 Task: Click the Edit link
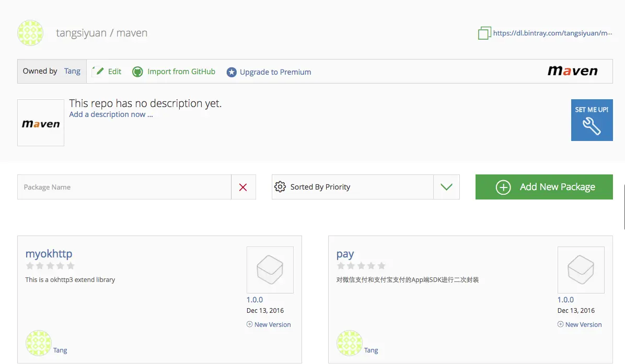(114, 72)
